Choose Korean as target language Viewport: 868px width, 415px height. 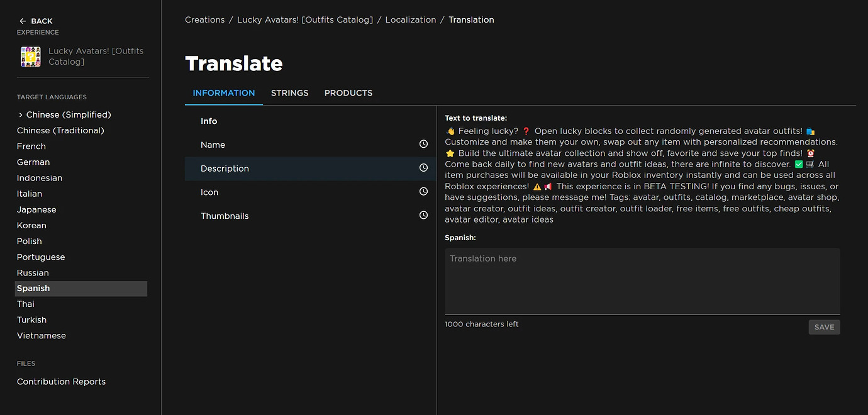[x=31, y=225]
